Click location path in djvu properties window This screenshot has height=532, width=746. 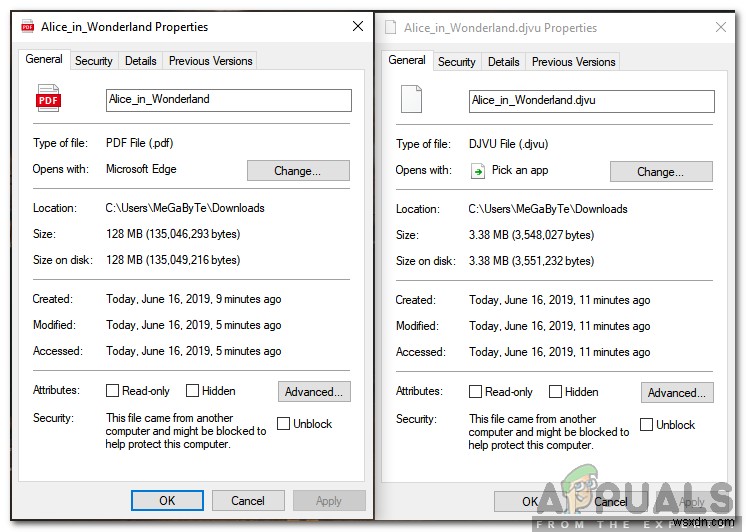[x=548, y=209]
